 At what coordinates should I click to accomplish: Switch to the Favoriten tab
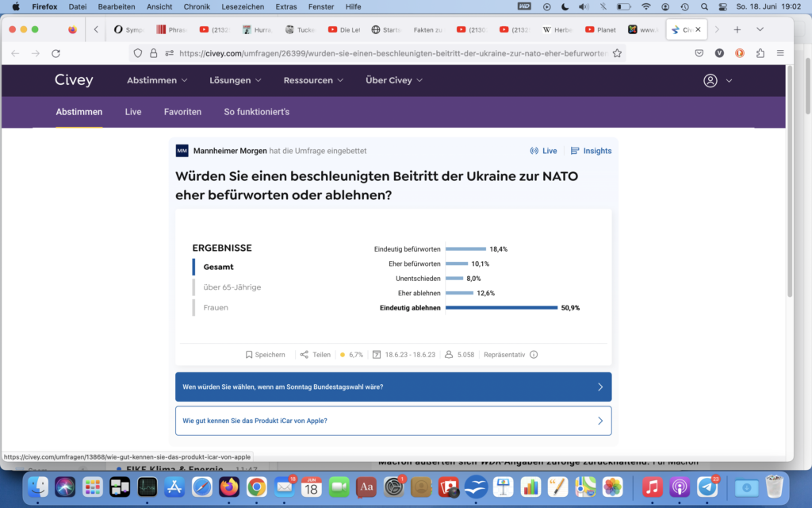(x=182, y=112)
